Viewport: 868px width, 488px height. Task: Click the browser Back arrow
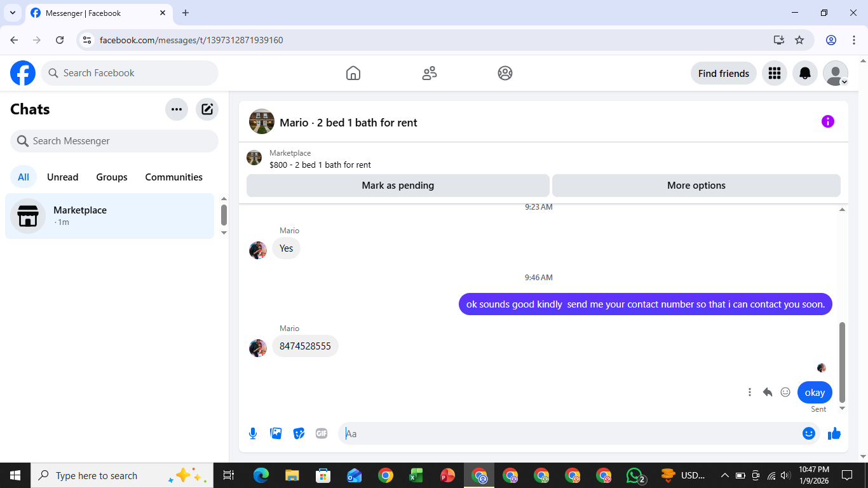pos(14,40)
